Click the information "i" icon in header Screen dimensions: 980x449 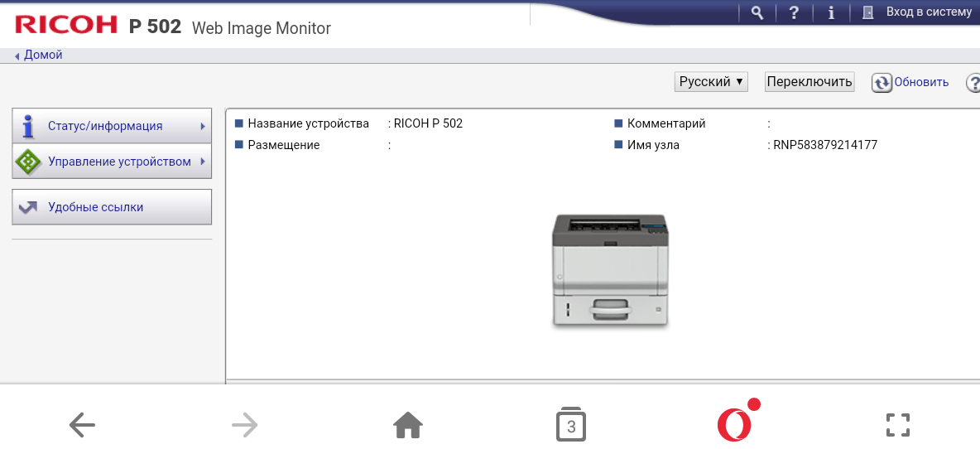point(831,12)
